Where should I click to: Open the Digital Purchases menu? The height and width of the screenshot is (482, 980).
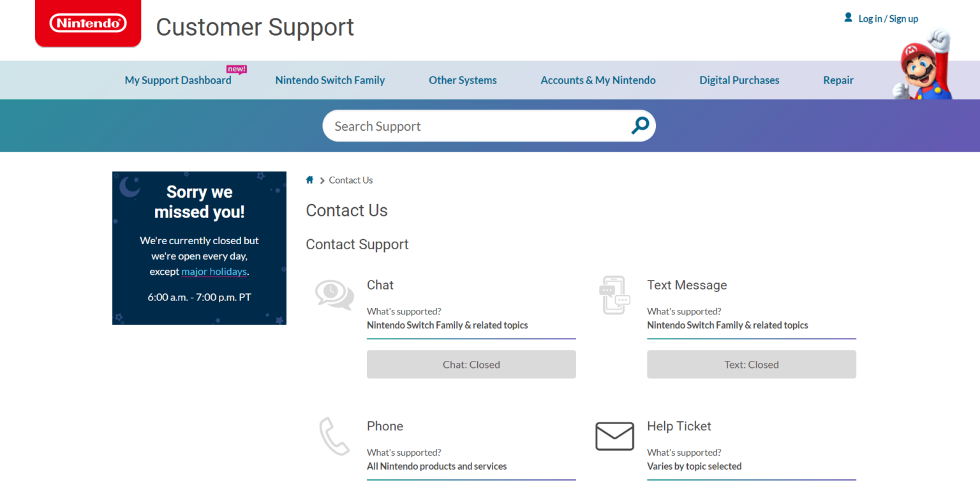(x=739, y=80)
